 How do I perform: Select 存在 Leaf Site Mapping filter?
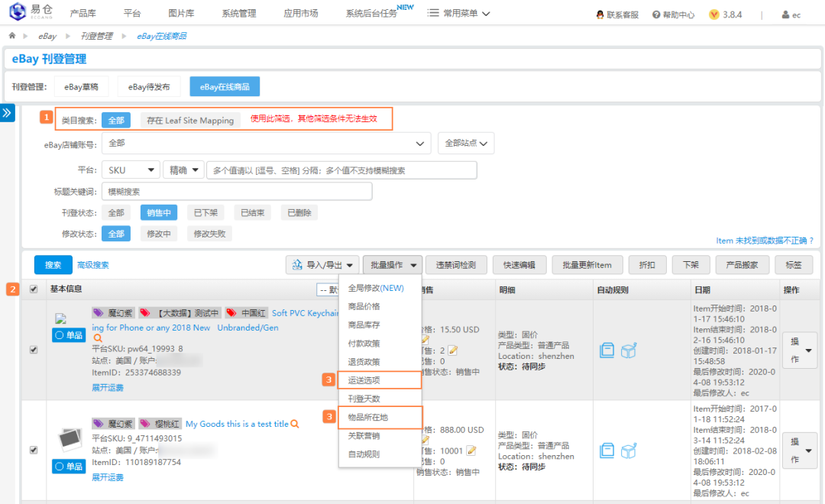point(190,121)
